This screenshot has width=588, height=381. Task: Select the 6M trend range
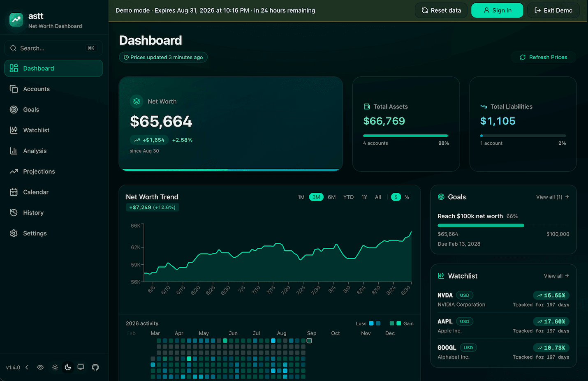[x=332, y=197]
